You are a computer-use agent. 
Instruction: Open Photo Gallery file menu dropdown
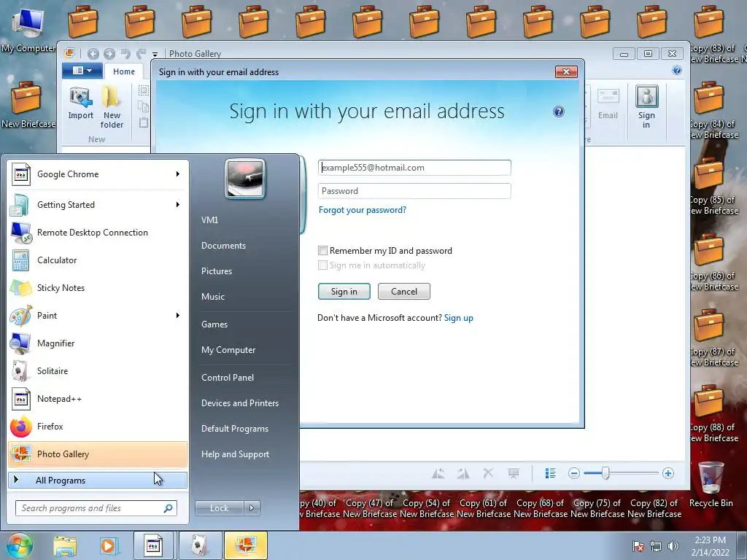(82, 71)
